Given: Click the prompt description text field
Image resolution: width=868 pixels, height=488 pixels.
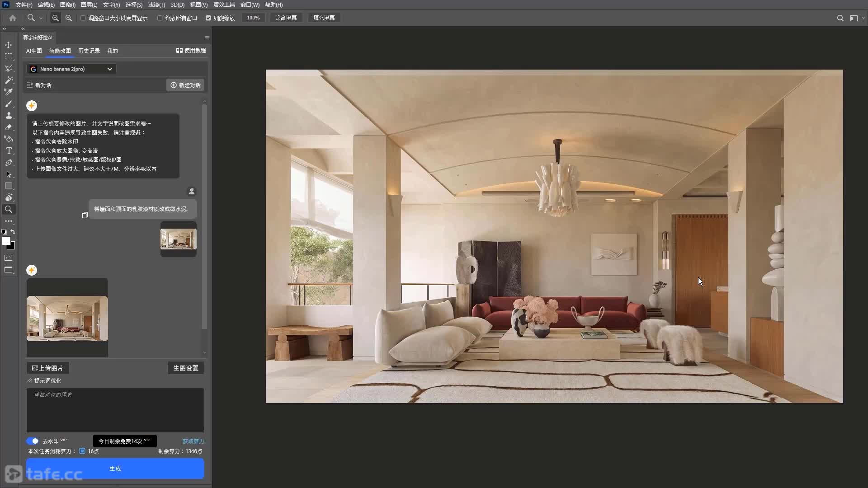Looking at the screenshot, I should tap(115, 410).
